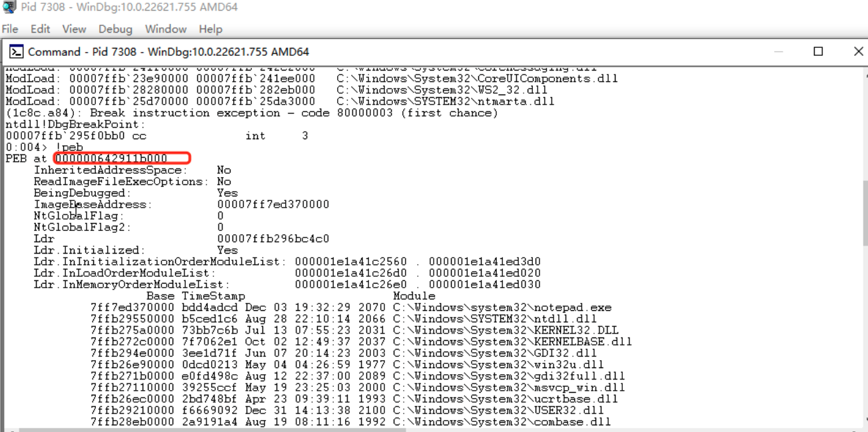
Task: Click the combase.dll module path
Action: click(502, 422)
